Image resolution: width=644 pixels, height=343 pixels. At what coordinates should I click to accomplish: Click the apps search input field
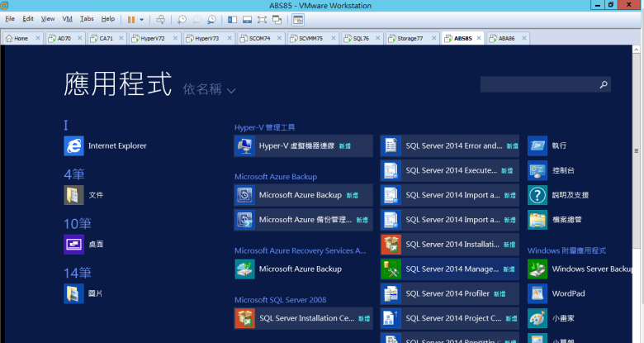pyautogui.click(x=538, y=84)
